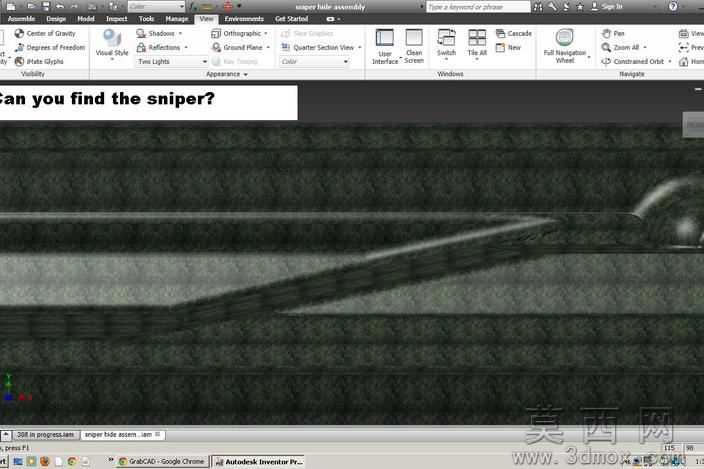Open the Get Started ribbon tab
The width and height of the screenshot is (704, 469).
pyautogui.click(x=291, y=19)
